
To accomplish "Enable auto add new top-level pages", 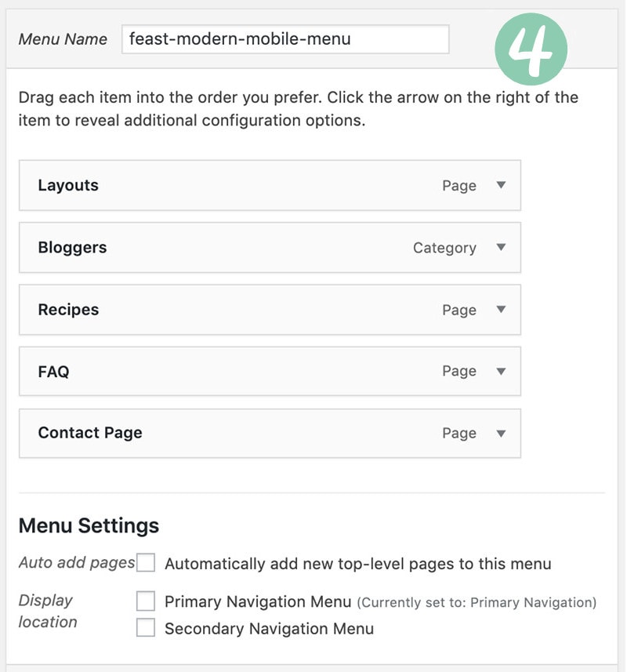I will click(x=146, y=563).
